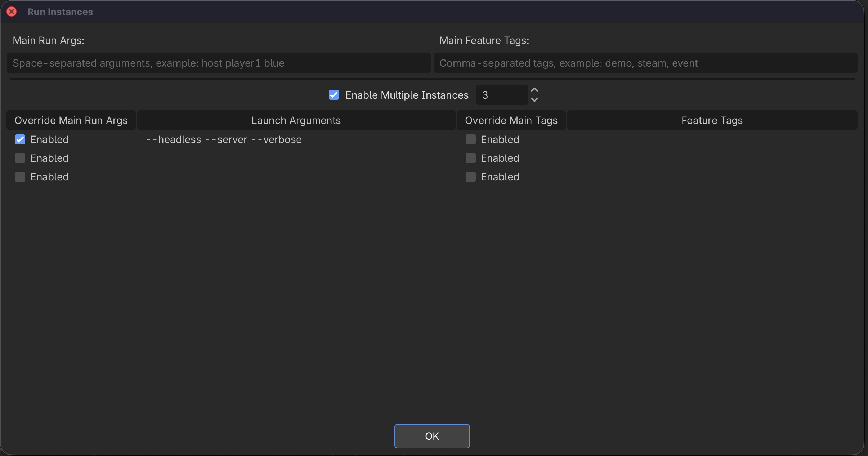Select the instance count number field
The height and width of the screenshot is (456, 868).
501,95
